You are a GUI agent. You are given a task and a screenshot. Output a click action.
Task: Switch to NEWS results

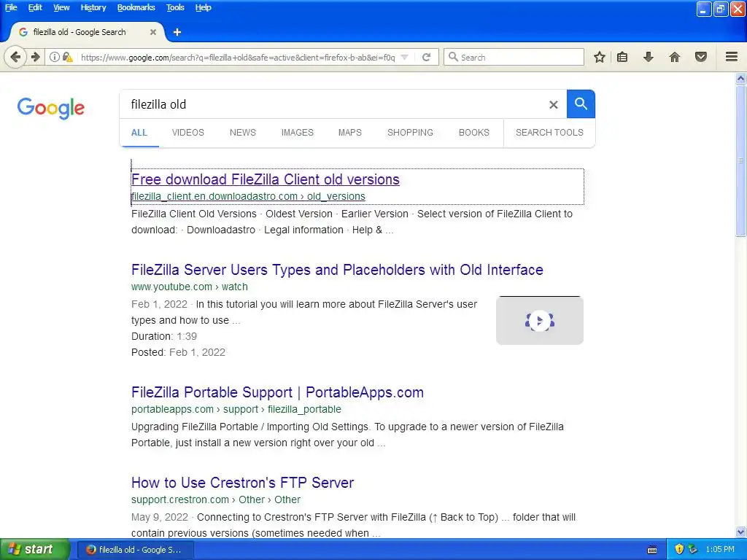coord(243,133)
